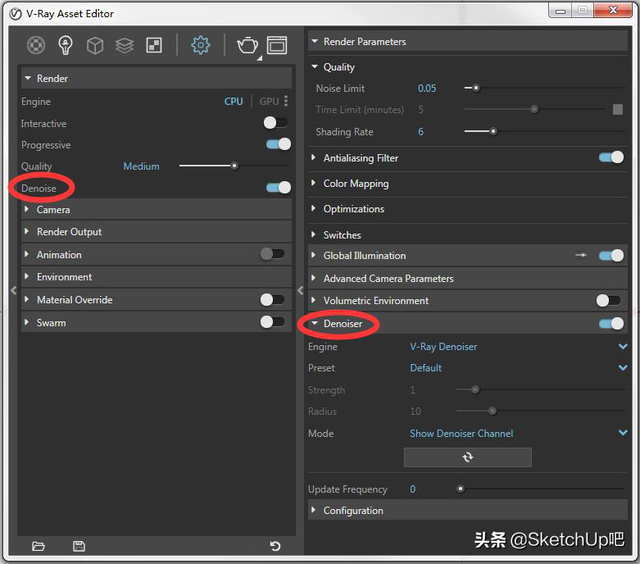Image resolution: width=640 pixels, height=564 pixels.
Task: Adjust the denoiser Strength slider handle
Action: pos(475,390)
